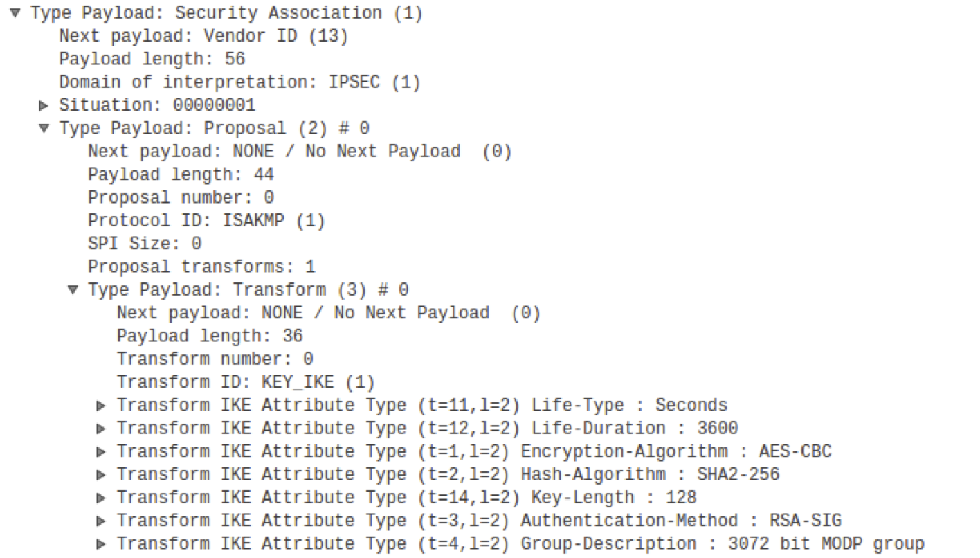980x558 pixels.
Task: Collapse the Security Association payload tree
Action: pyautogui.click(x=15, y=13)
